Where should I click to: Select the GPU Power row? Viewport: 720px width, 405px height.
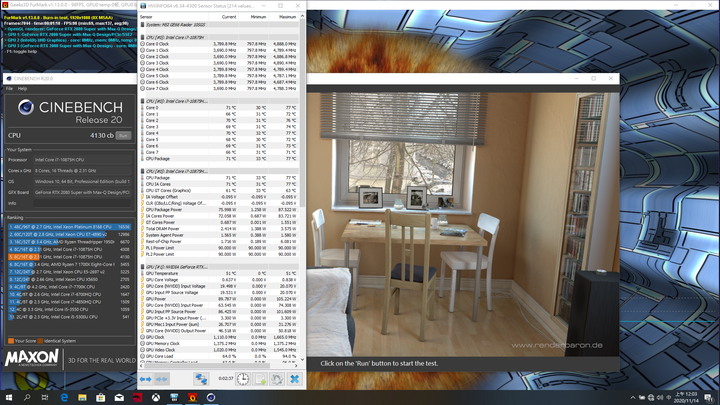(219, 298)
